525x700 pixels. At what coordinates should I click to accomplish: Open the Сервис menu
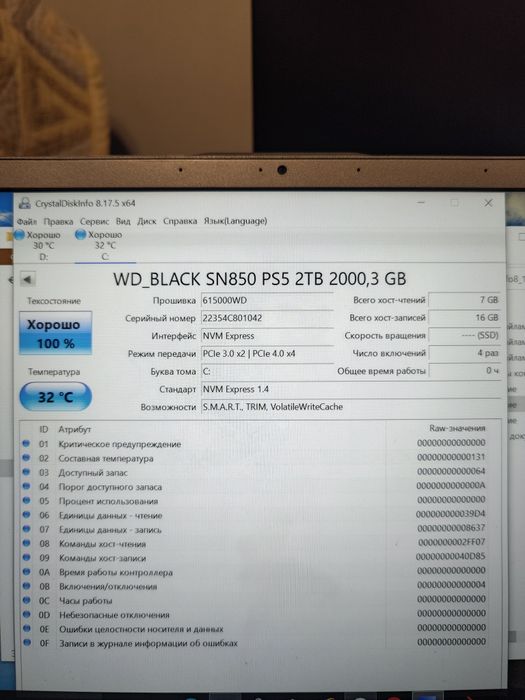coord(94,221)
